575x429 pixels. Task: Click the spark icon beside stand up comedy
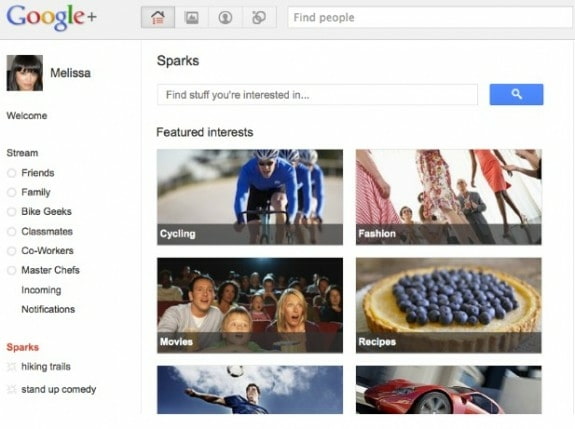click(12, 389)
